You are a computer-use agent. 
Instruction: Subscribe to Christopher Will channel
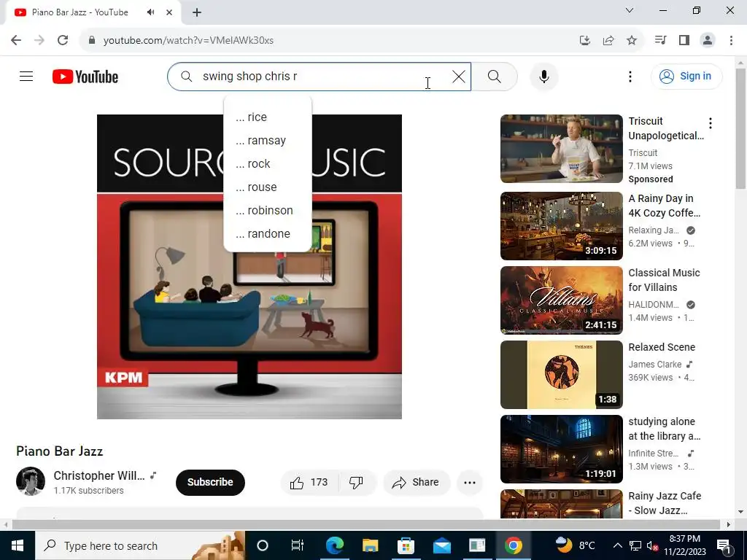[210, 482]
